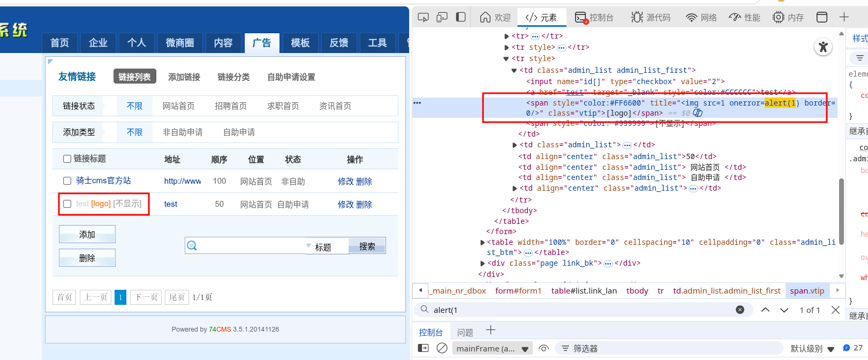
Task: Click the inspect element picker icon
Action: coord(423,18)
